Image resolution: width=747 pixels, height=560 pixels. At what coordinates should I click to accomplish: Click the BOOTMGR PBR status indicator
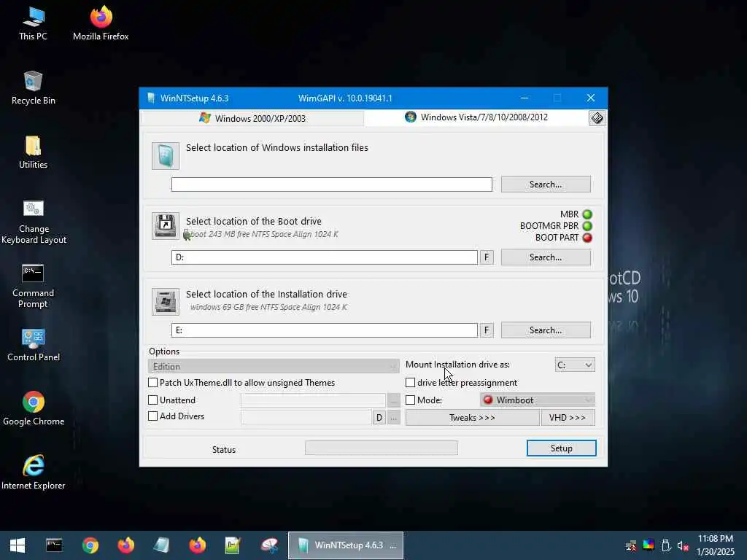pos(587,226)
